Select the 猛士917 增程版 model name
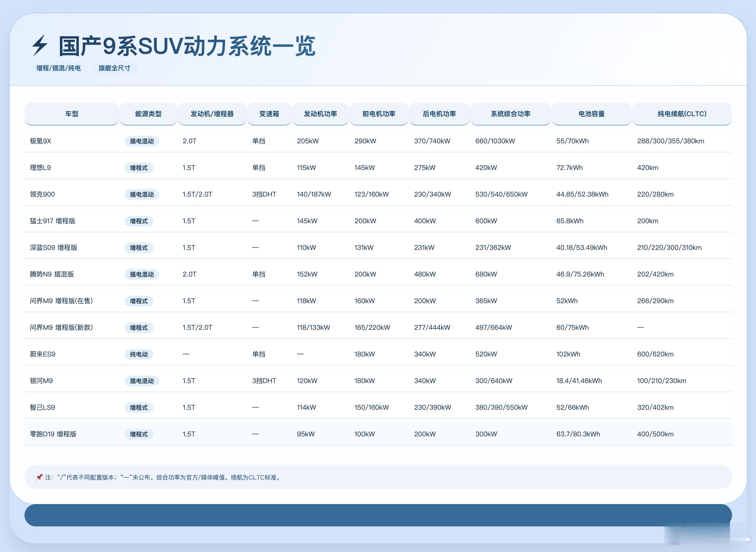The image size is (756, 552). tap(52, 221)
